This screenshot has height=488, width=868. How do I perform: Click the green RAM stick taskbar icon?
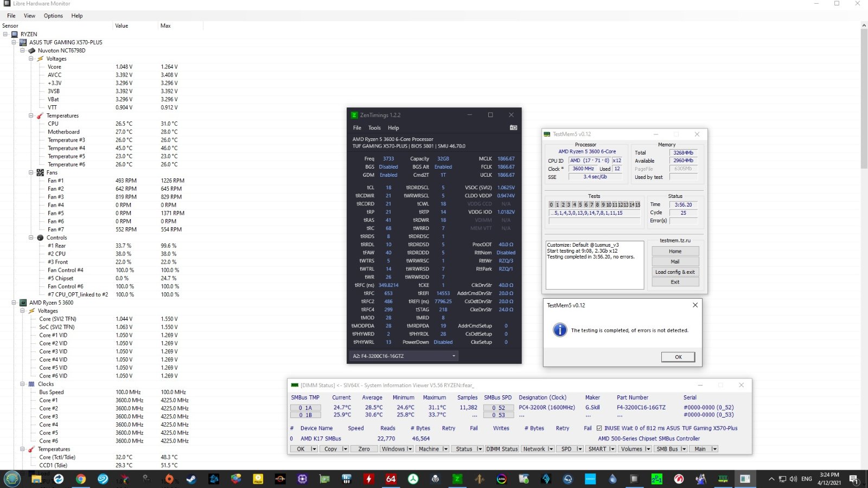723,479
